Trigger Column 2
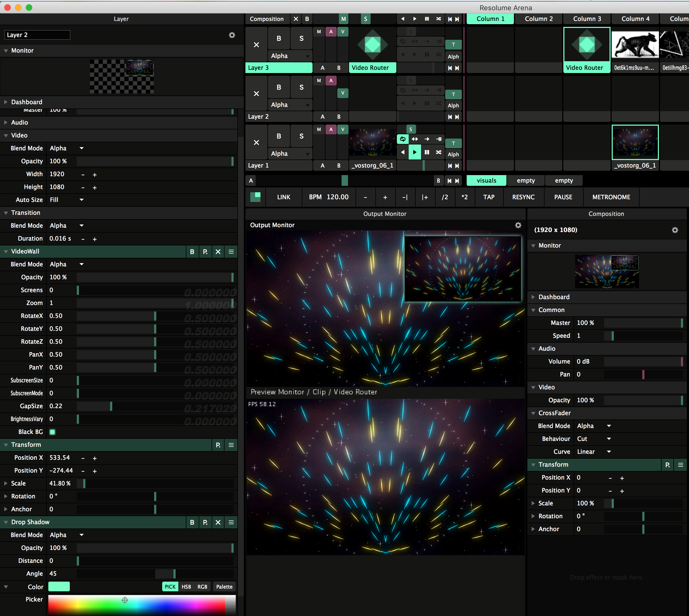Viewport: 689px width, 616px height. point(538,19)
